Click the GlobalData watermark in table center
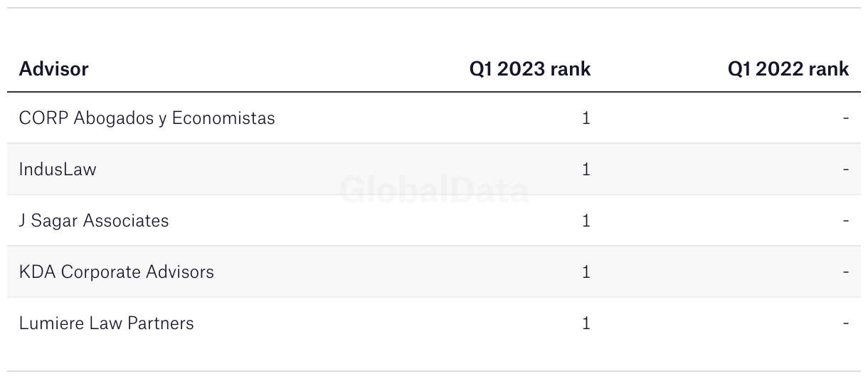 point(434,190)
